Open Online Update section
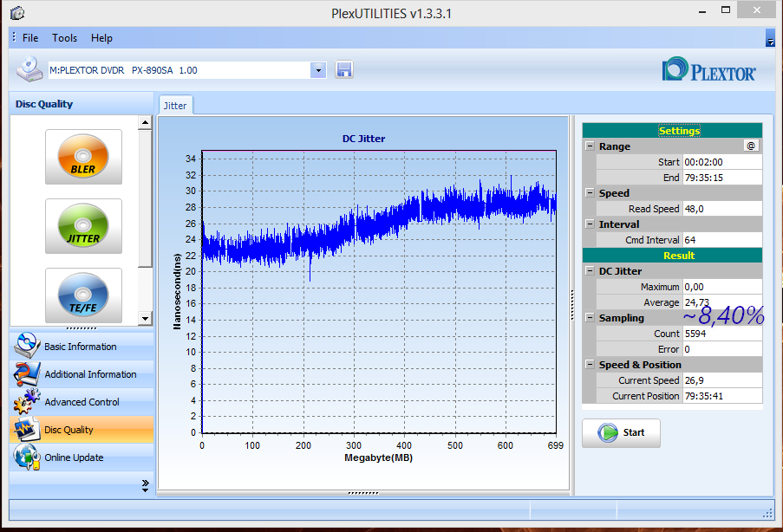Viewport: 783px width, 532px height. [x=82, y=457]
